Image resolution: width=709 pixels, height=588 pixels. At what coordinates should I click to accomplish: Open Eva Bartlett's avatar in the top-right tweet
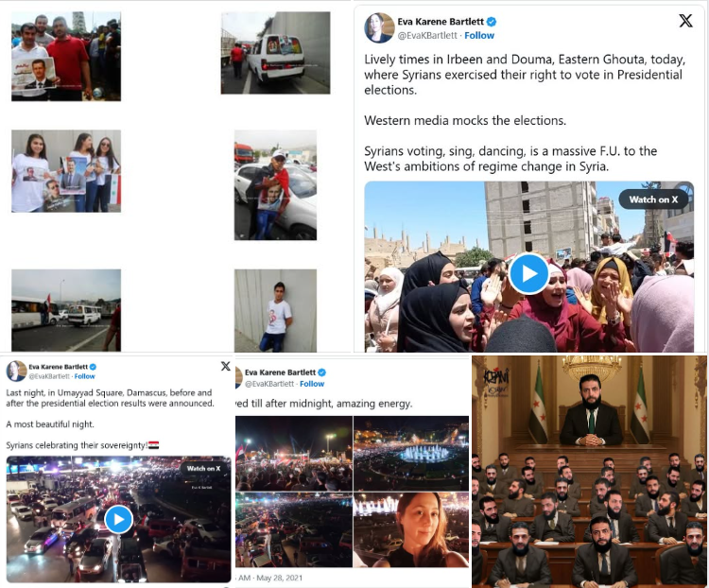coord(379,28)
